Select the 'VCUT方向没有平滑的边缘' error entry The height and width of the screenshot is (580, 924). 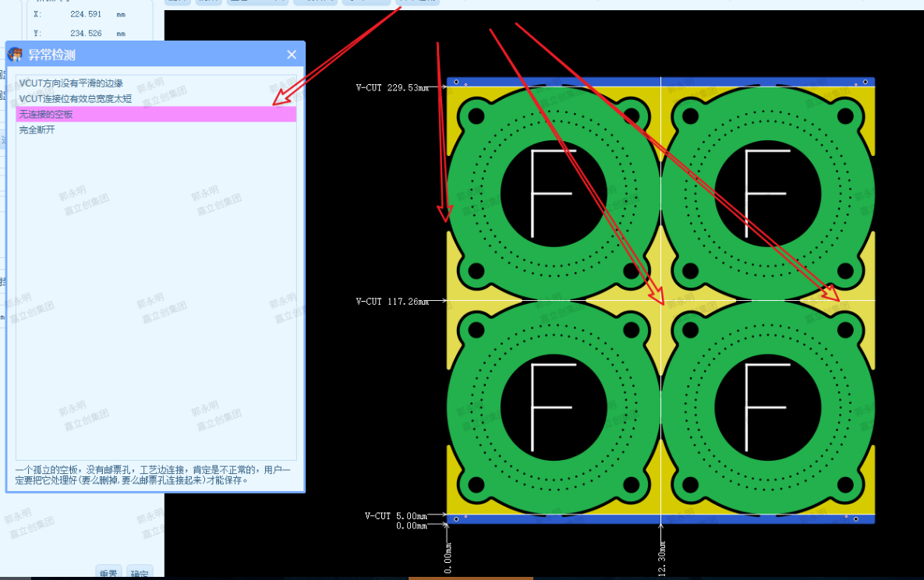[x=71, y=83]
